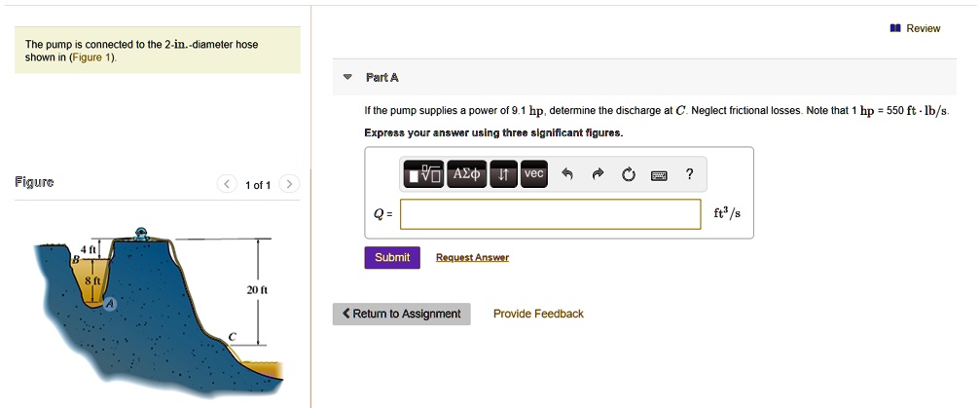Show keyboard shortcuts via the keyboard icon

[658, 175]
